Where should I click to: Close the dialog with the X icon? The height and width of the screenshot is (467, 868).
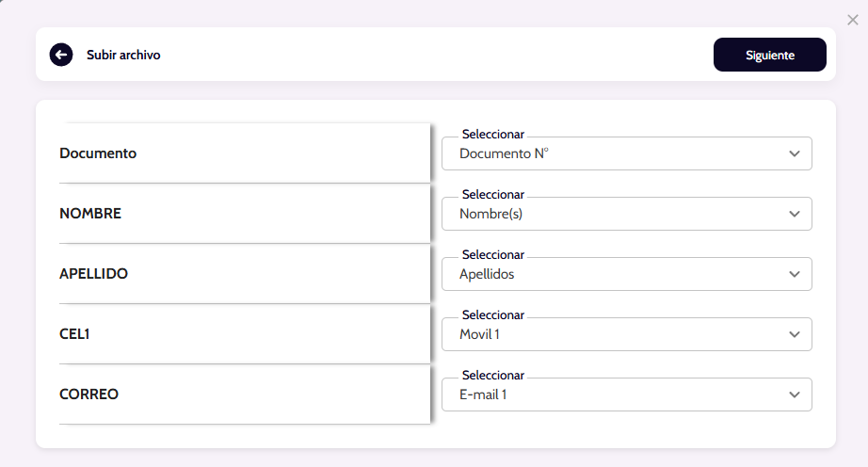(x=852, y=20)
